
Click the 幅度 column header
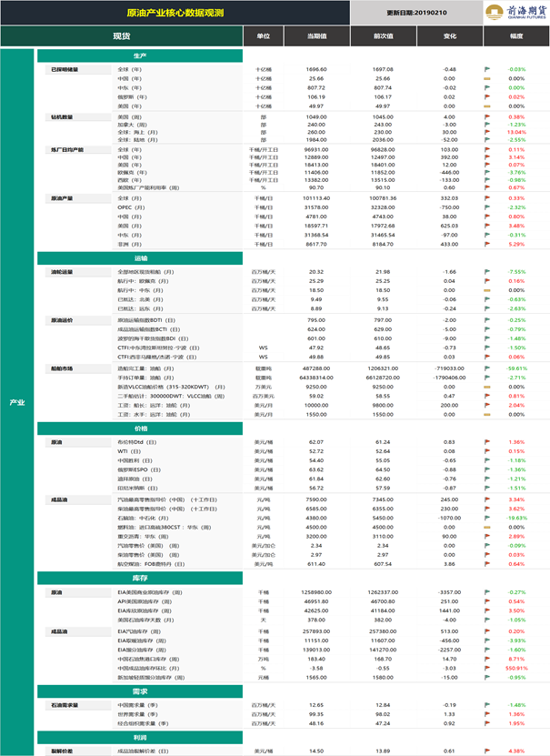(x=516, y=36)
